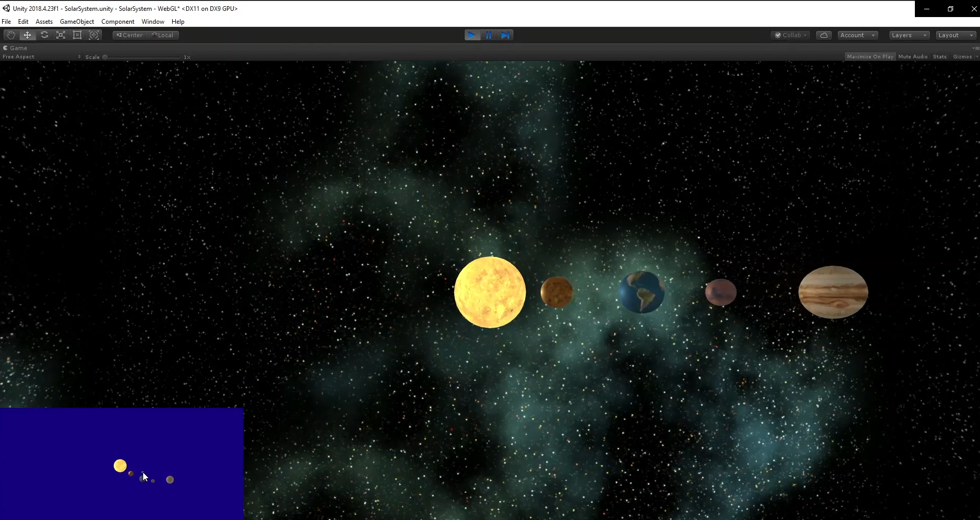This screenshot has width=980, height=520.
Task: Select the Scale tool
Action: pyautogui.click(x=61, y=35)
